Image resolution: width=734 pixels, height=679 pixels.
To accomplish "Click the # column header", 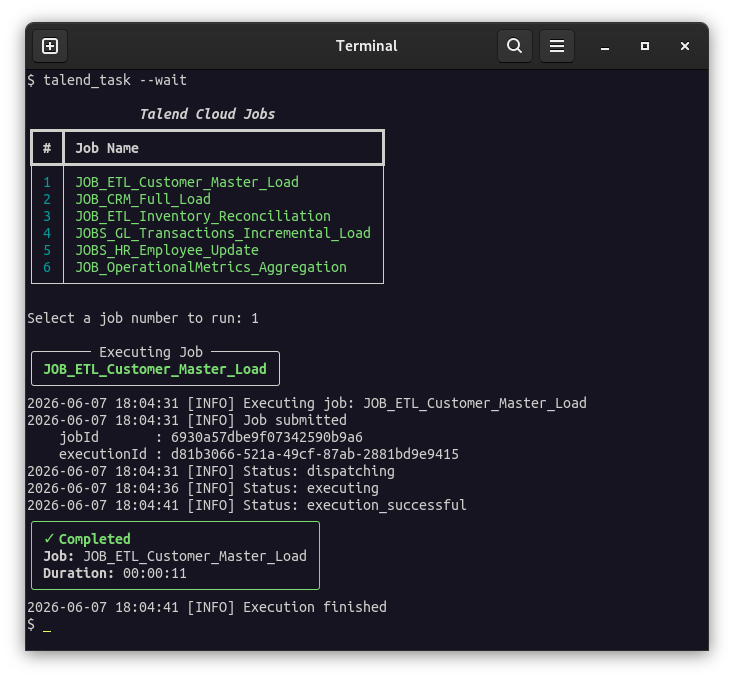I will pyautogui.click(x=47, y=148).
